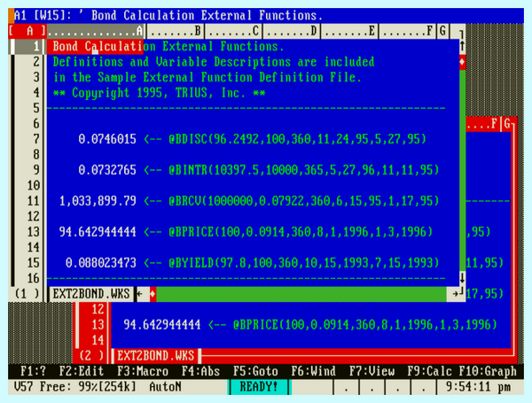Select column A header in window 1
Viewport: 532px width, 403px height.
97,31
